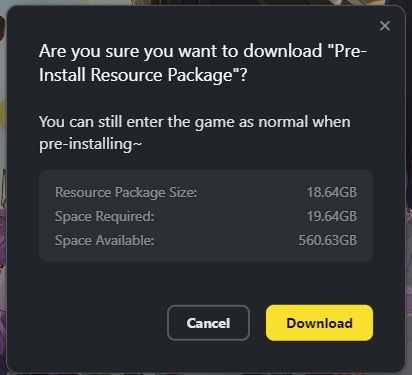The image size is (412, 375).
Task: Select the "You can still enter the game" message
Action: click(195, 122)
